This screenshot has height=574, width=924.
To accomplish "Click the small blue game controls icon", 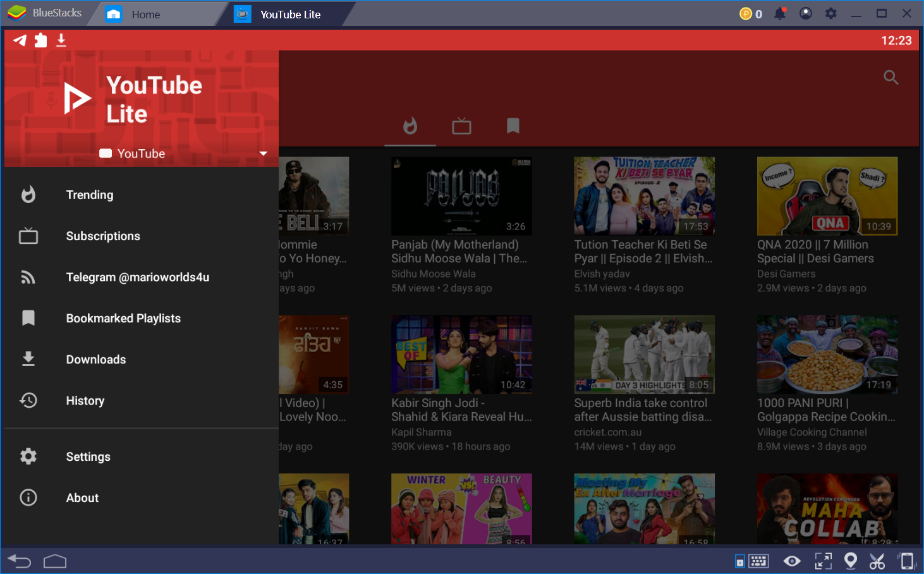I will click(739, 561).
